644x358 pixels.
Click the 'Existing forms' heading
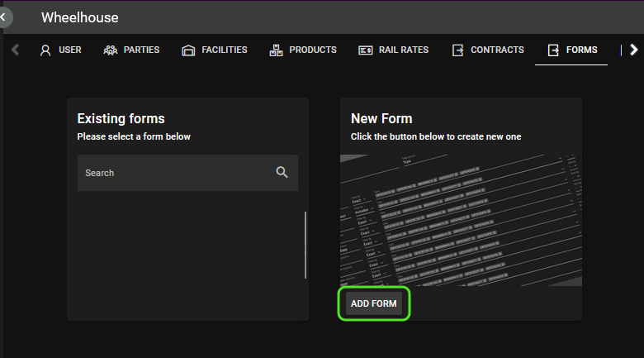(121, 118)
